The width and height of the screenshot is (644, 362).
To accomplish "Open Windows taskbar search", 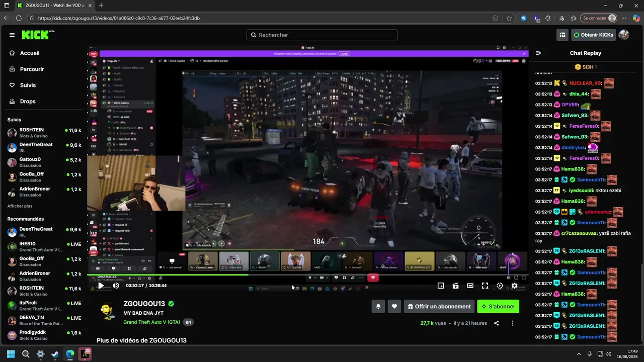I will 26,354.
